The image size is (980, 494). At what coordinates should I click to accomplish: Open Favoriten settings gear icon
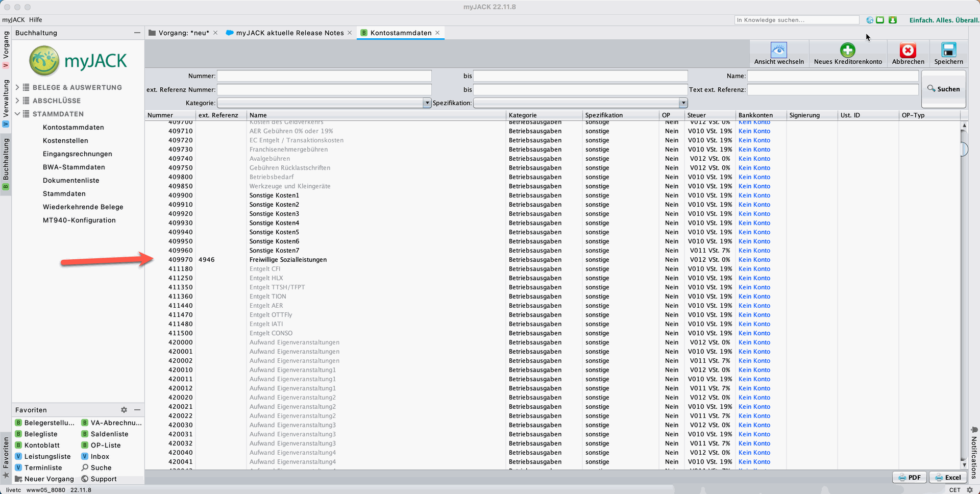click(x=124, y=410)
